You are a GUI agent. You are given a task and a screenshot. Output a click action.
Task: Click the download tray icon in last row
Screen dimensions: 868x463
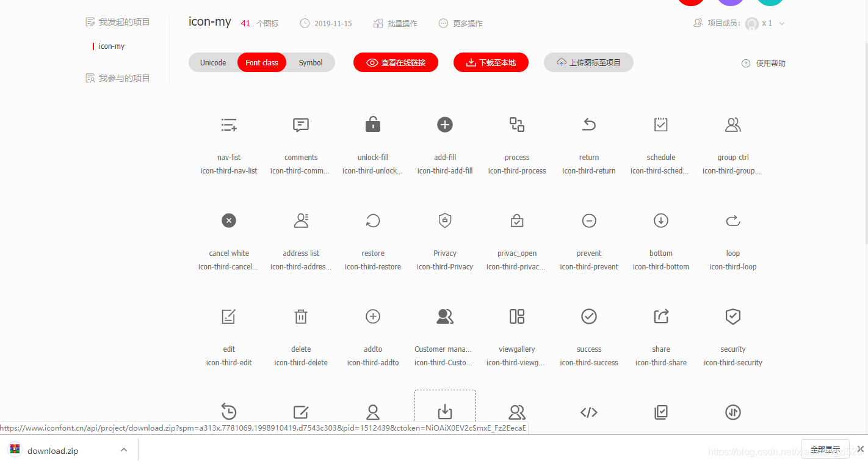pos(445,412)
